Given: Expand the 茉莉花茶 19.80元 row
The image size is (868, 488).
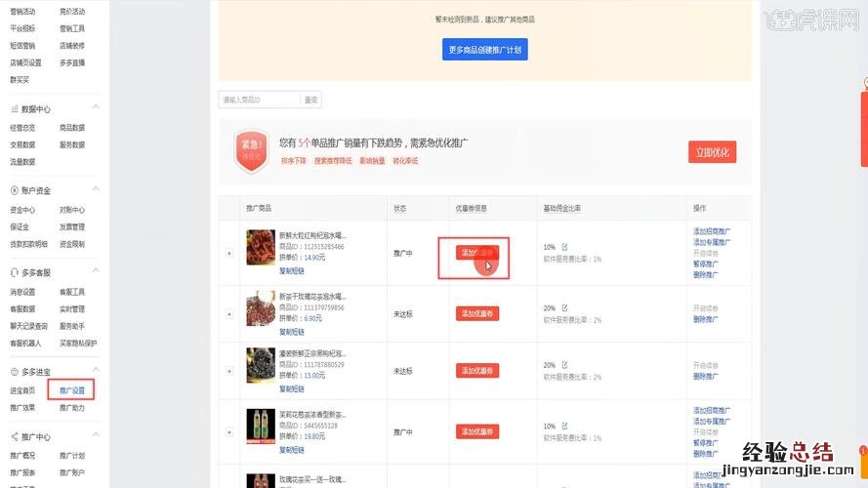Looking at the screenshot, I should pos(229,432).
